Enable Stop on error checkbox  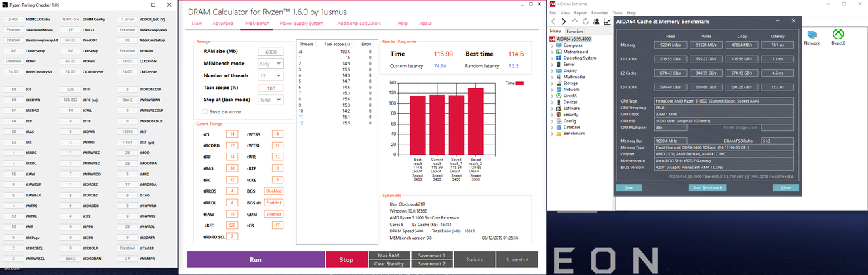click(206, 111)
